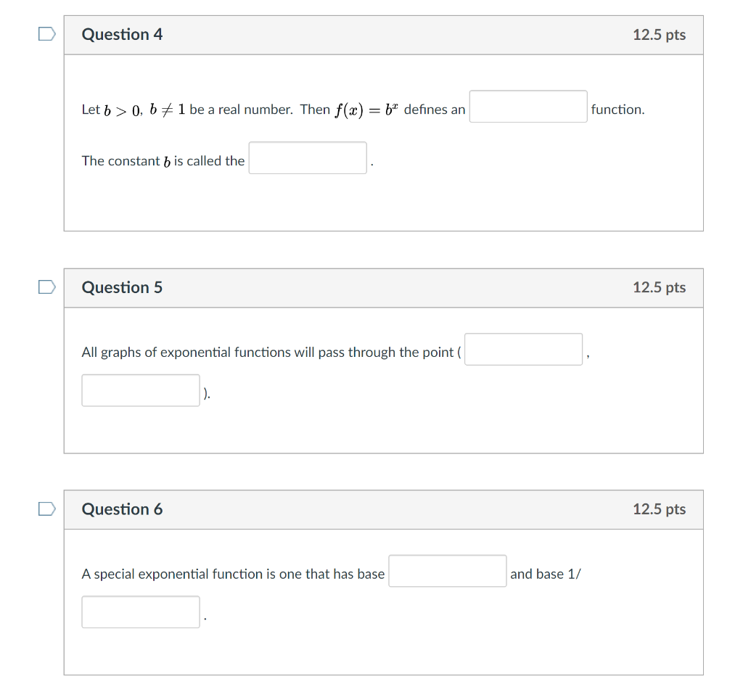Image resolution: width=743 pixels, height=700 pixels.
Task: Select the Question 4 header
Action: coord(122,34)
